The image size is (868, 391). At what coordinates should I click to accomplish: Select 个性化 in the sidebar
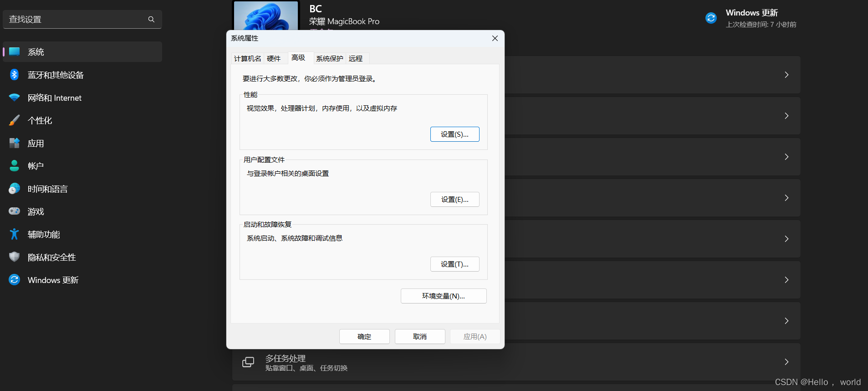point(82,120)
